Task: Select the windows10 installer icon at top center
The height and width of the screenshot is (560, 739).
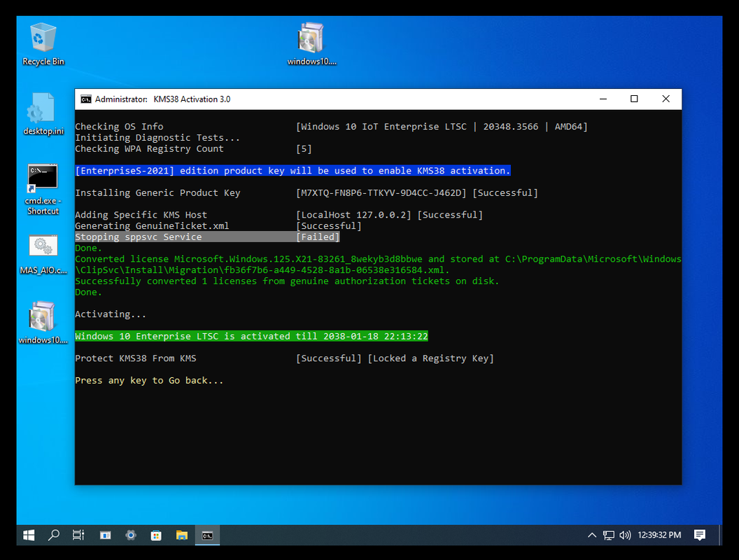Action: pos(311,44)
